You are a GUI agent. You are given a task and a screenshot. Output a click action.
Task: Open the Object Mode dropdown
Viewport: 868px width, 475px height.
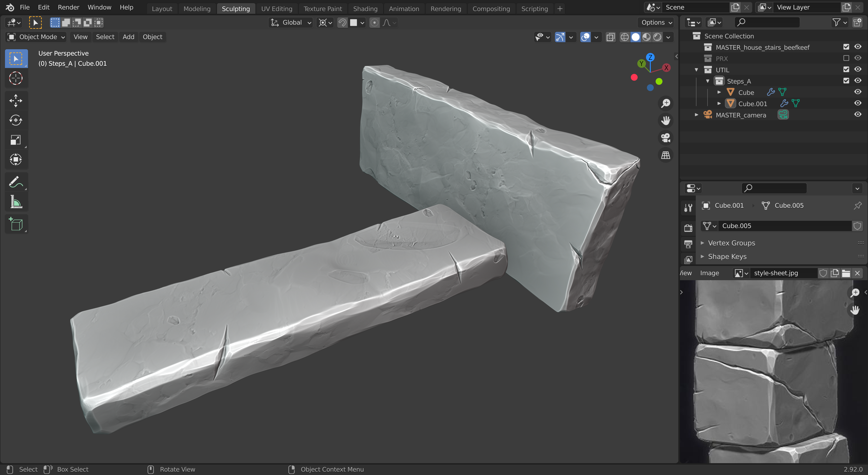click(36, 37)
